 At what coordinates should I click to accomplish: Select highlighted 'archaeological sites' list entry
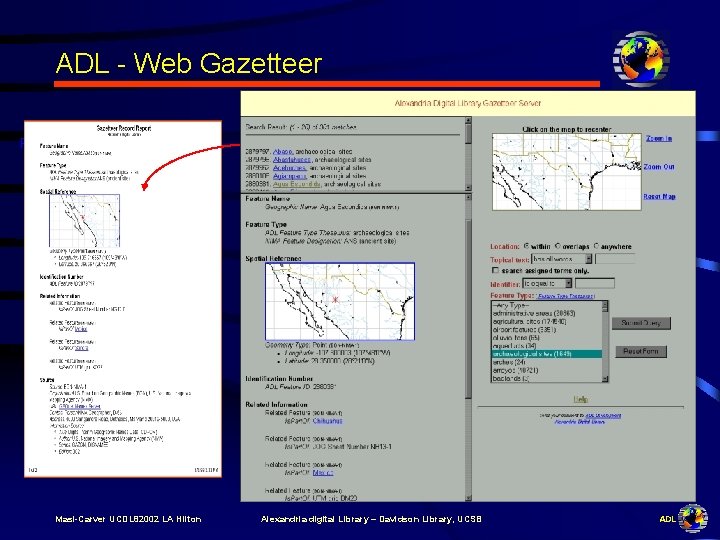click(546, 354)
